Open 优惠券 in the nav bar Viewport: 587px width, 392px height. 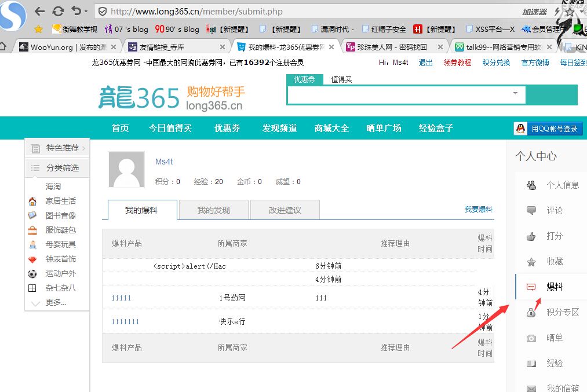[227, 129]
